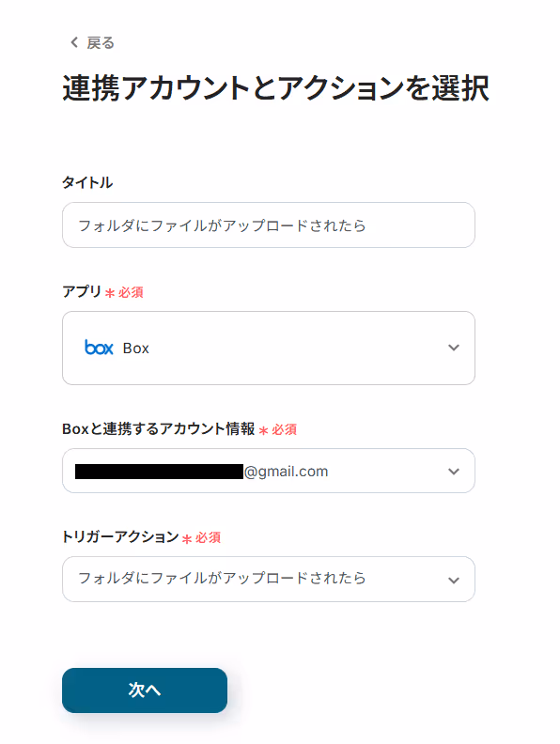560x744 pixels.
Task: Click the タイトル field label
Action: click(87, 182)
